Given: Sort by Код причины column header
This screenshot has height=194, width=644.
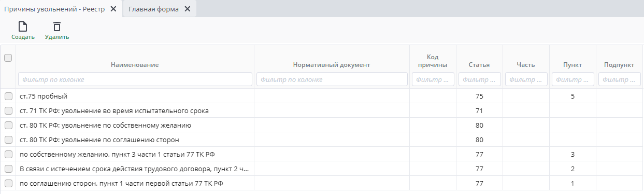Looking at the screenshot, I should (433, 61).
